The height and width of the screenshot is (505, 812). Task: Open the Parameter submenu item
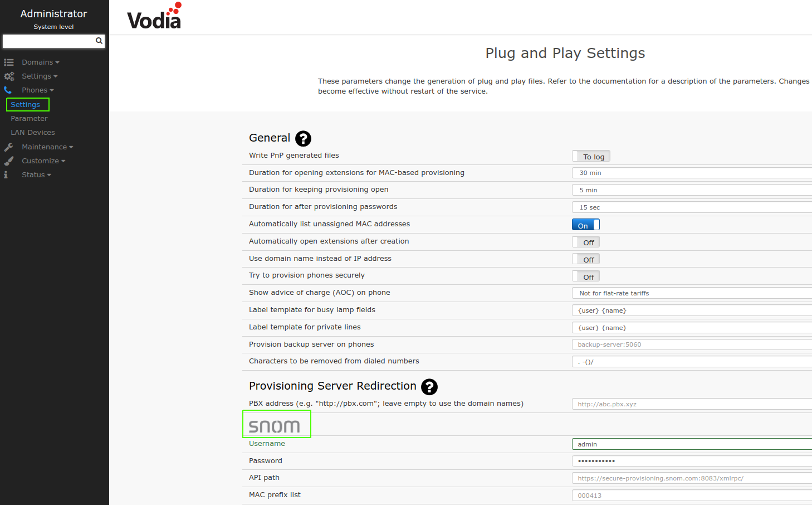click(29, 119)
